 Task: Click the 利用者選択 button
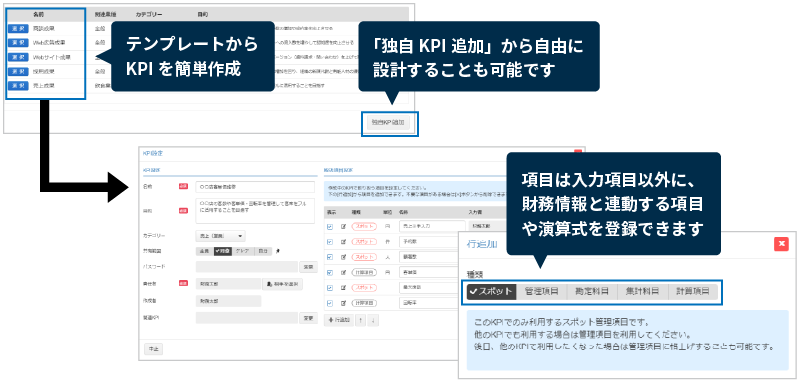pos(282,285)
